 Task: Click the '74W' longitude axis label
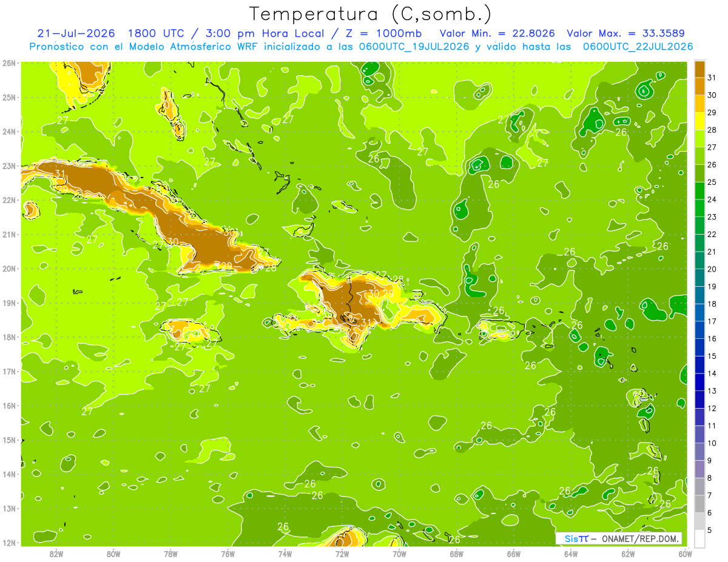pos(285,554)
